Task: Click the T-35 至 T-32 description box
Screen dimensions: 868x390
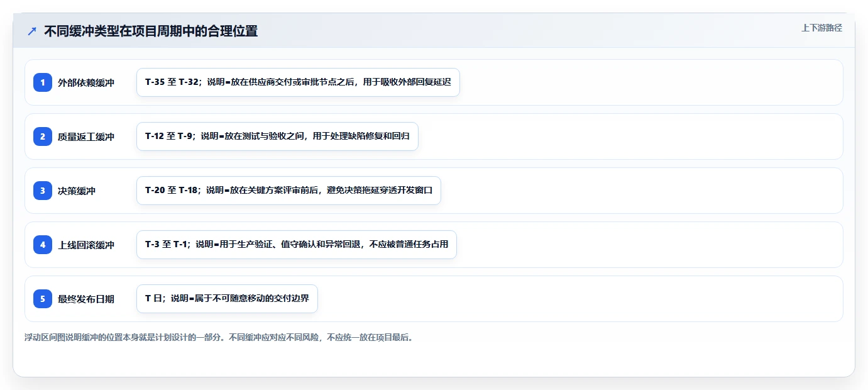Action: (x=298, y=82)
